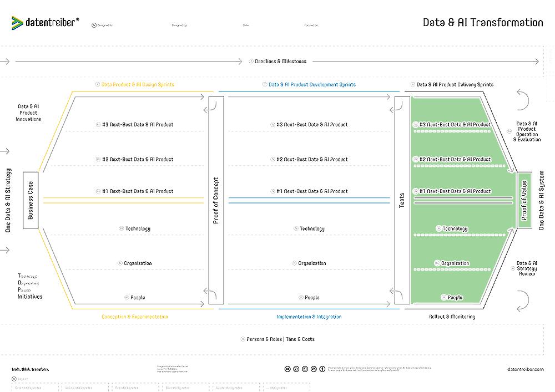Image resolution: width=555 pixels, height=392 pixels.
Task: Click the datentreiber.com link at bottom right
Action: (525, 369)
